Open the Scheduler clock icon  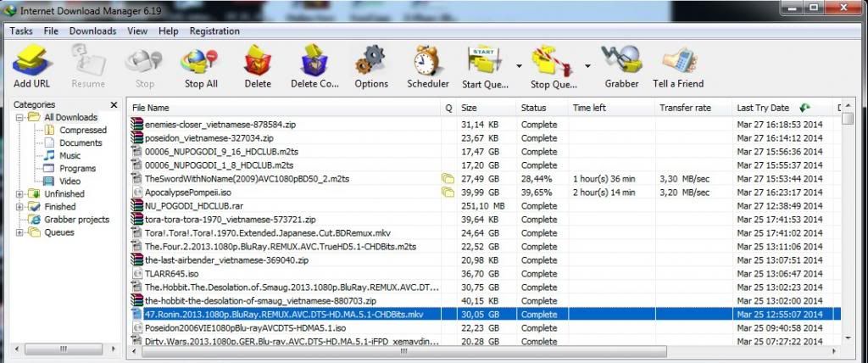click(427, 60)
